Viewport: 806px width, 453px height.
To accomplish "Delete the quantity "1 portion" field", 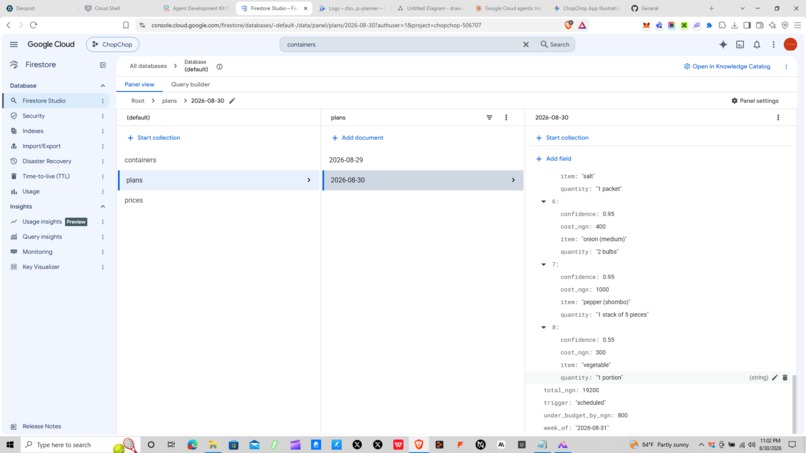I will tap(785, 377).
